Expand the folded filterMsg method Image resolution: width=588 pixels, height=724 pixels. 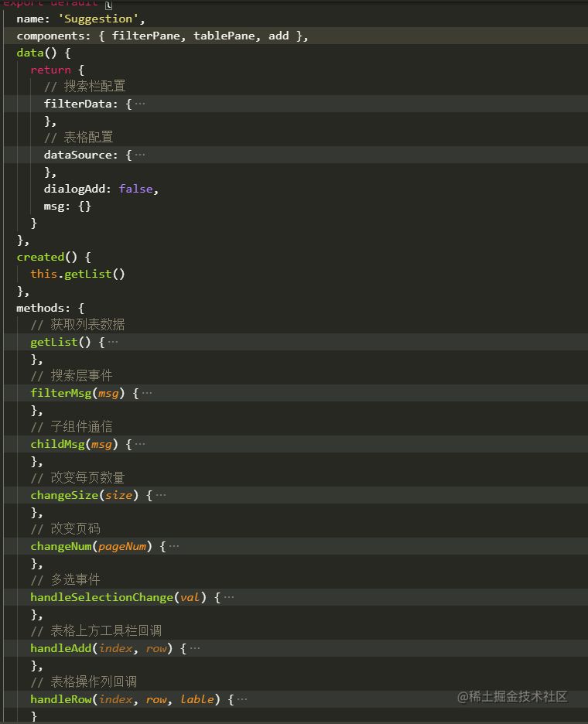147,393
